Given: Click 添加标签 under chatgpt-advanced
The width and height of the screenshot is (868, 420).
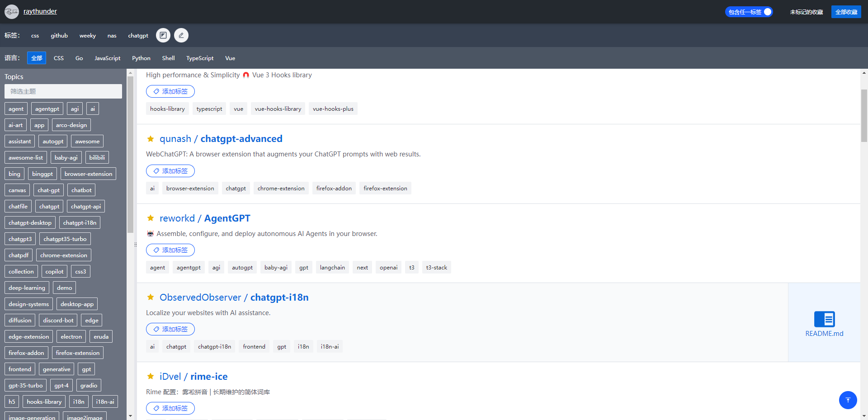Looking at the screenshot, I should pos(170,171).
